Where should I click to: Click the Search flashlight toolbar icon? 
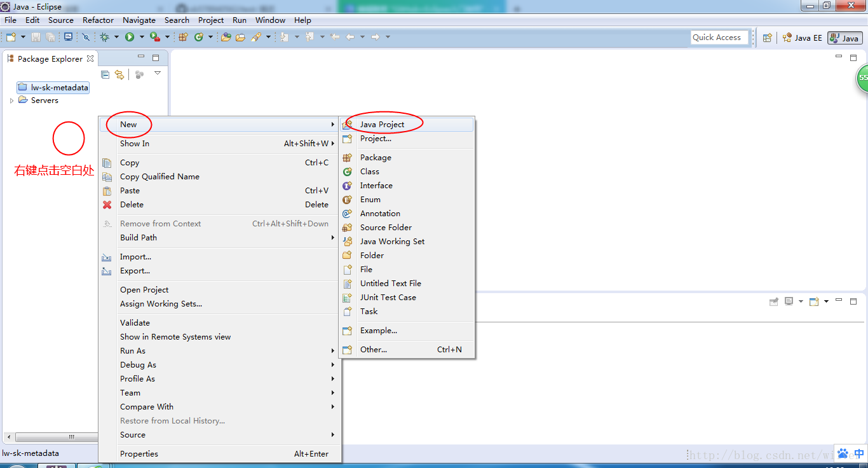tap(256, 37)
